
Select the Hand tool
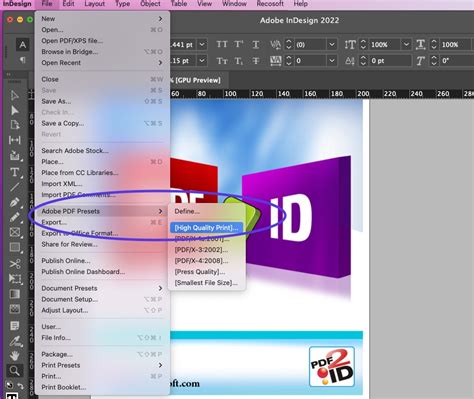click(x=14, y=355)
